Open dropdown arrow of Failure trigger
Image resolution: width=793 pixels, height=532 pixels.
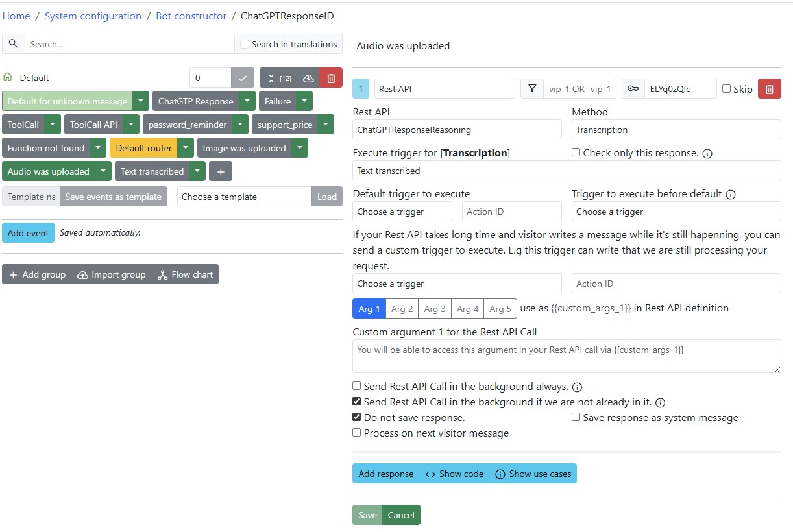(304, 101)
